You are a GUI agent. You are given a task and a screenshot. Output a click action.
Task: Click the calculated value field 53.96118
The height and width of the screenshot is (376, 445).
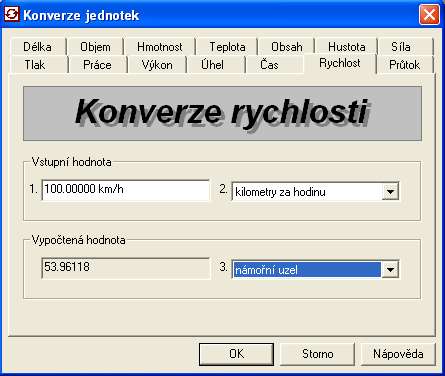pos(126,268)
